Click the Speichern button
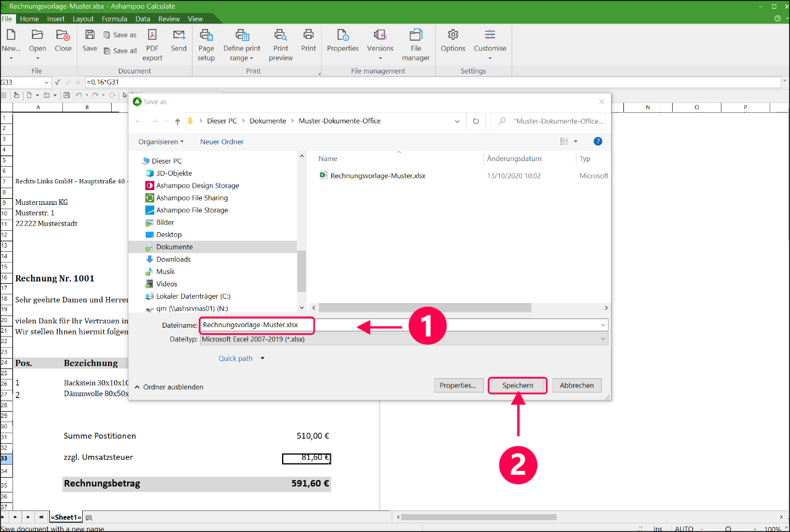790x532 pixels. [518, 386]
